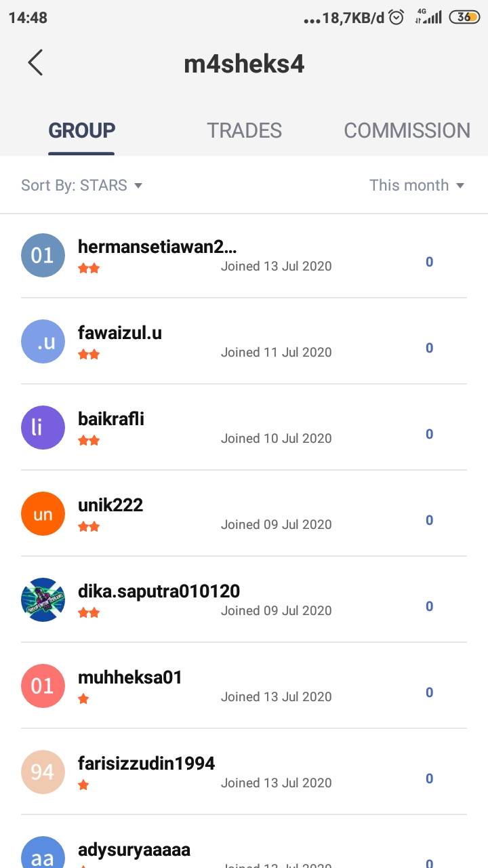Select farisizzudin1994's '94' avatar icon
The height and width of the screenshot is (868, 488).
43,772
